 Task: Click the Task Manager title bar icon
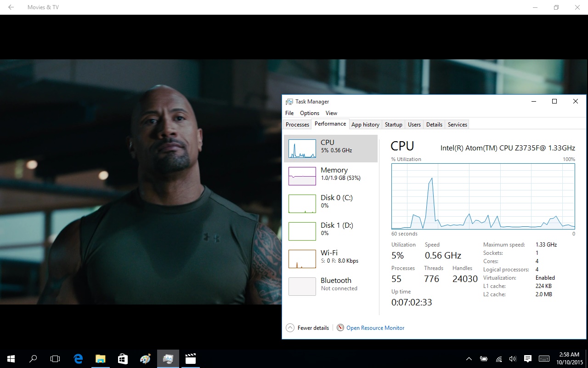pos(289,102)
